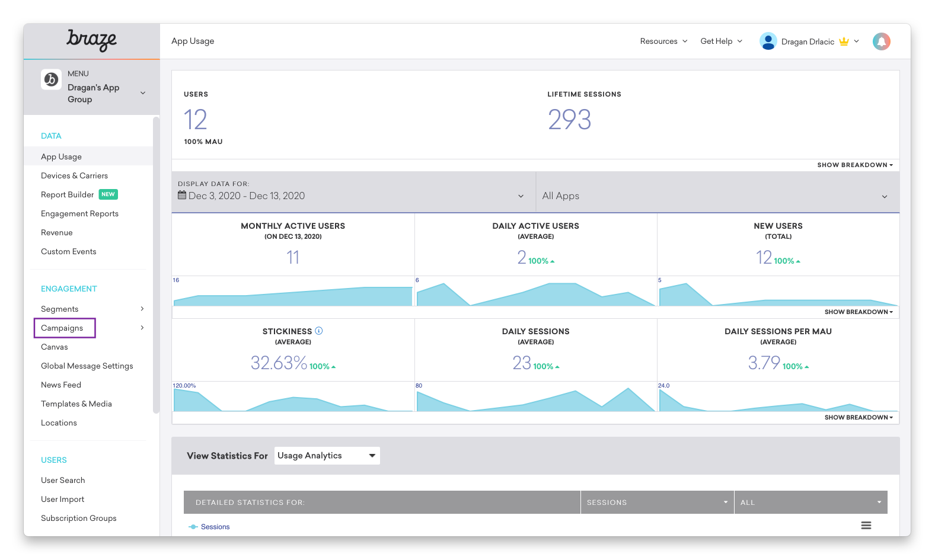This screenshot has width=935, height=560.
Task: Open the SESSIONS statistics dropdown
Action: pyautogui.click(x=657, y=502)
